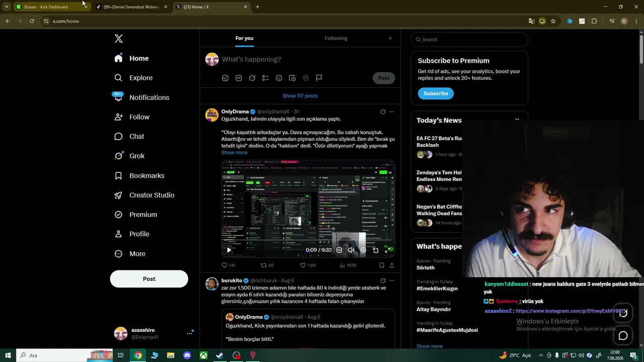Enter fullscreen on the video player
This screenshot has height=362, width=644.
click(387, 250)
